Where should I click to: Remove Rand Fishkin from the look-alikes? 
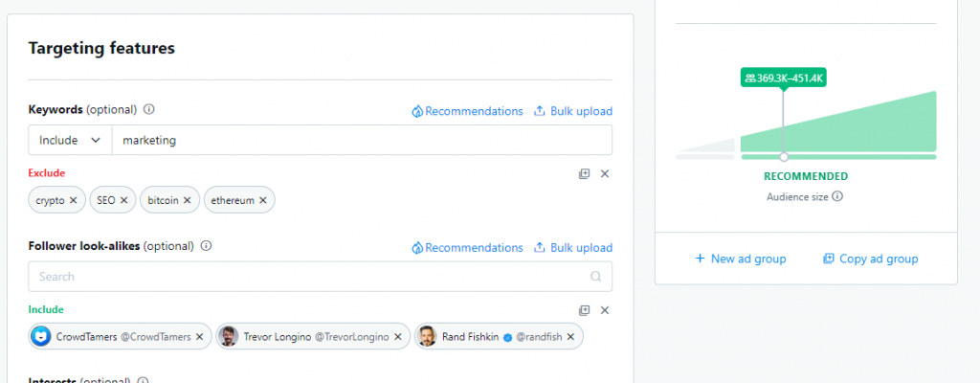[570, 337]
